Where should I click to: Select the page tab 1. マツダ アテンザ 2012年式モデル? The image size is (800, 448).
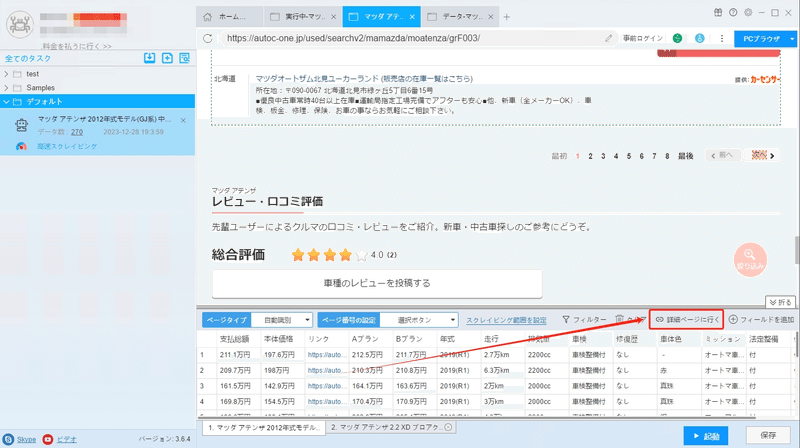264,428
